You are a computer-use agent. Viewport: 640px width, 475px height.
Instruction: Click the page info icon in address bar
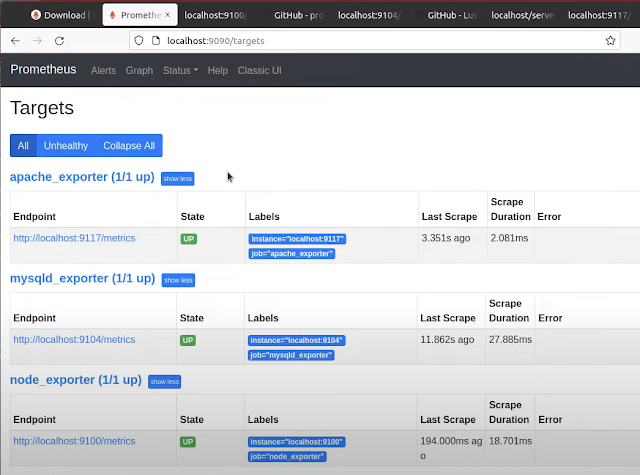(156, 41)
